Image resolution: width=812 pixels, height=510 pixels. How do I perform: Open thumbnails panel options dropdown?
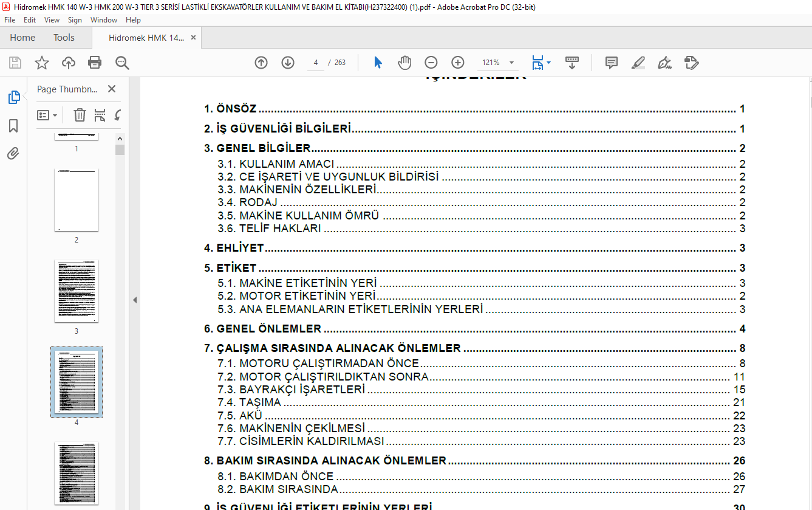(47, 115)
